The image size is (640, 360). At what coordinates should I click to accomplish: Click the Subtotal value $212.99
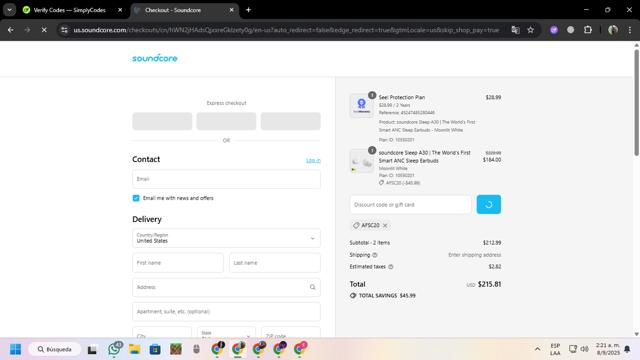[x=492, y=243]
